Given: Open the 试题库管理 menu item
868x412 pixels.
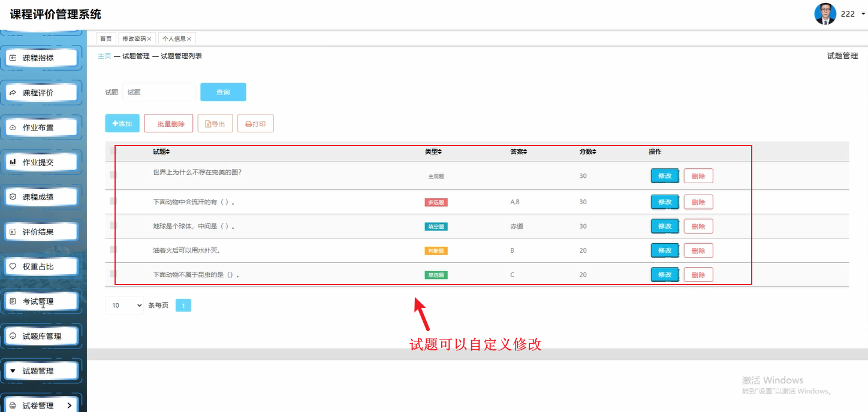Looking at the screenshot, I should (x=41, y=336).
